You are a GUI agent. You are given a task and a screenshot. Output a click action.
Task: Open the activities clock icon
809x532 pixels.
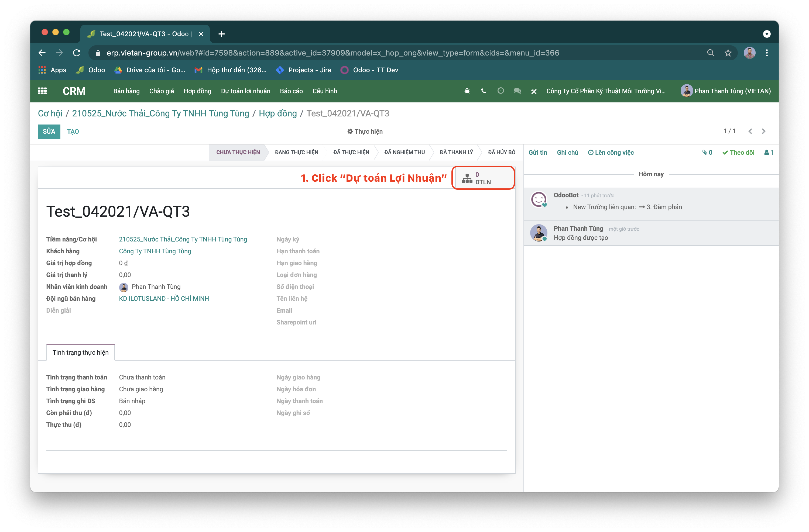click(500, 91)
